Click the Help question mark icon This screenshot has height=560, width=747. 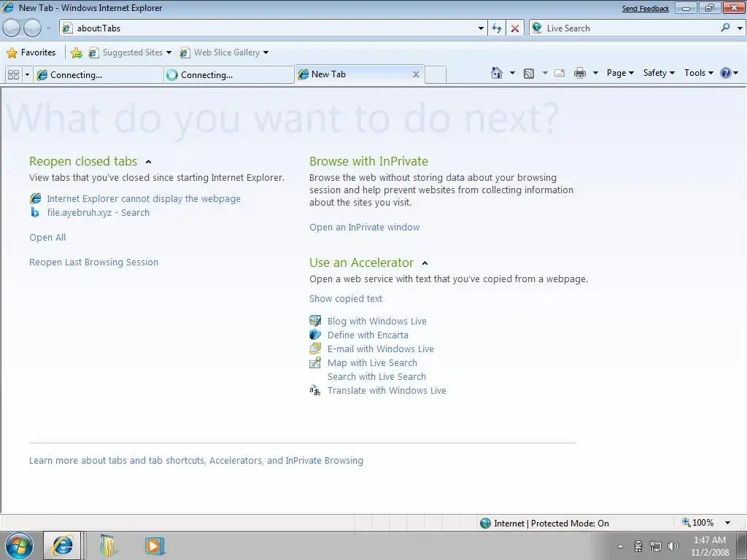[x=726, y=73]
